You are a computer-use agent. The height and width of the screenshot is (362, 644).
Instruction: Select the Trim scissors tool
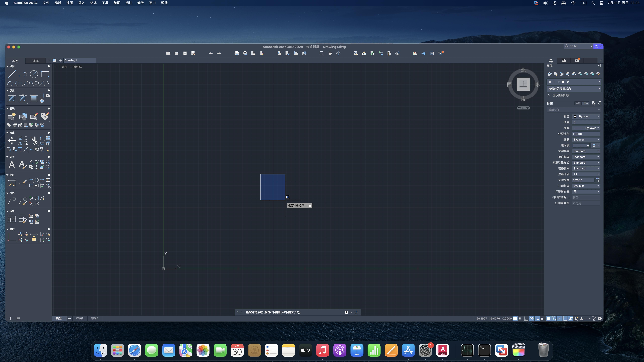coord(34,141)
